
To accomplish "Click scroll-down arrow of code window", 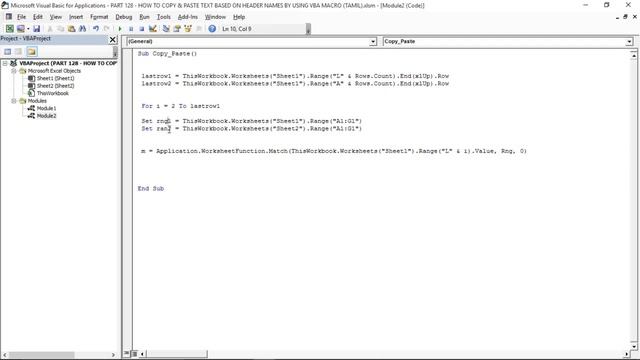I will coord(633,347).
